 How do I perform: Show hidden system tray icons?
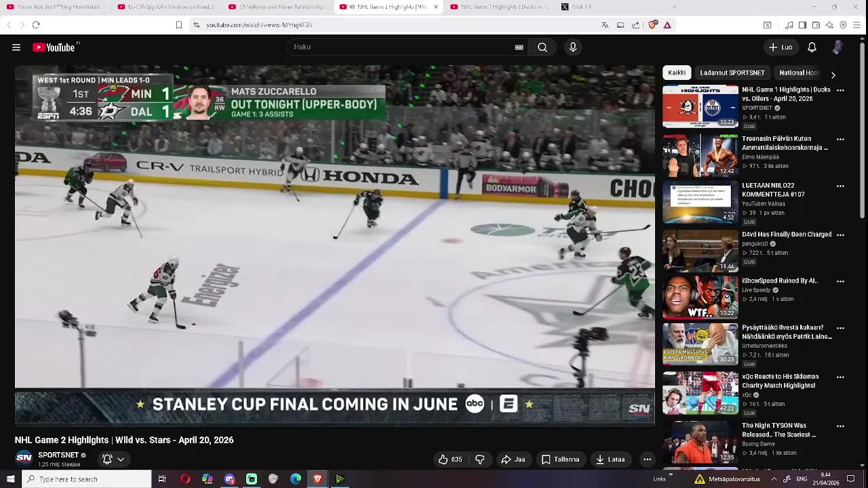click(774, 479)
